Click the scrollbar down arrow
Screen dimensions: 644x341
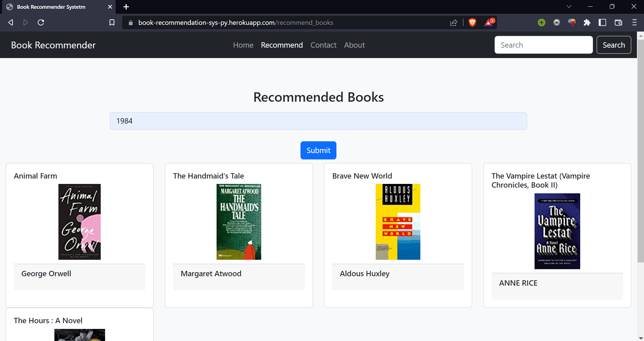click(x=641, y=338)
